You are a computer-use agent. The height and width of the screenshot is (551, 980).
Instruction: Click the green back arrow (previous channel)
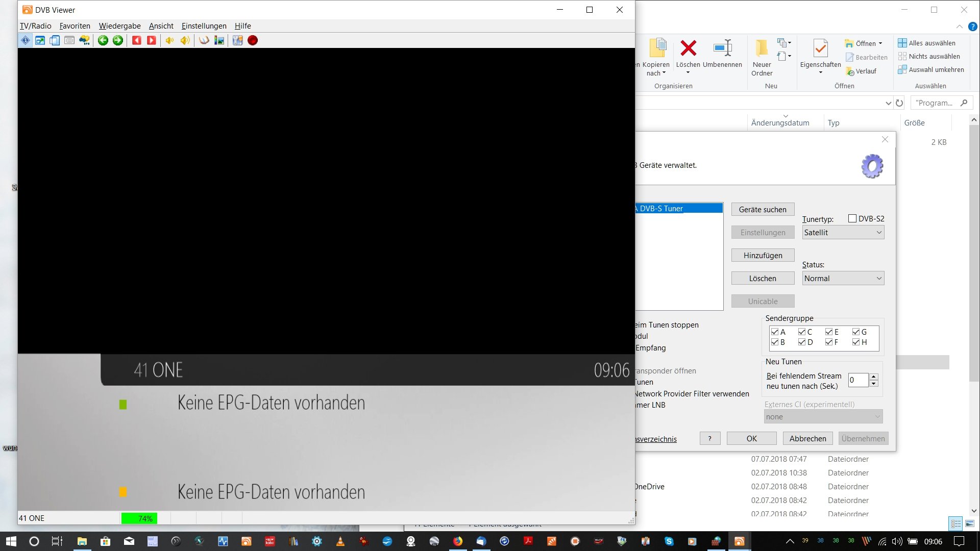pyautogui.click(x=103, y=40)
